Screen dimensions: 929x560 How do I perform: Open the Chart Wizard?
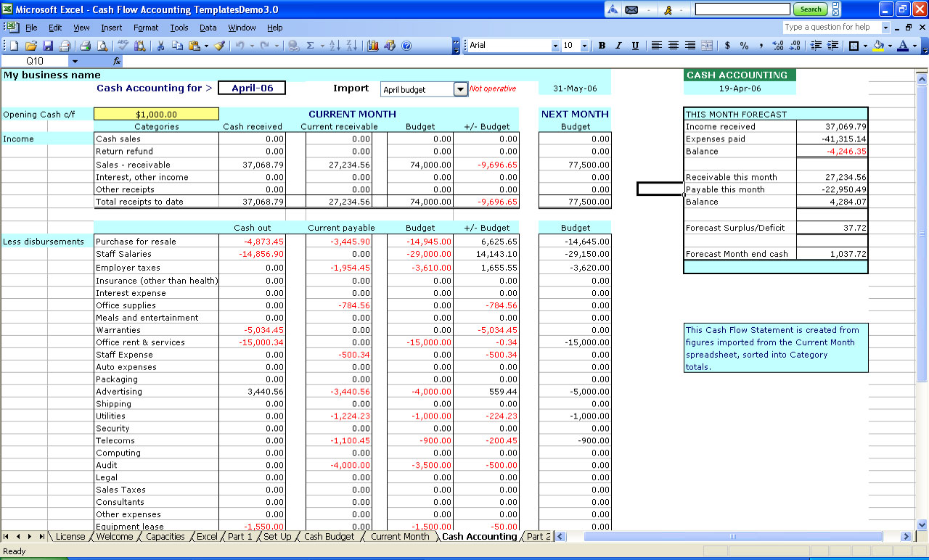[372, 46]
